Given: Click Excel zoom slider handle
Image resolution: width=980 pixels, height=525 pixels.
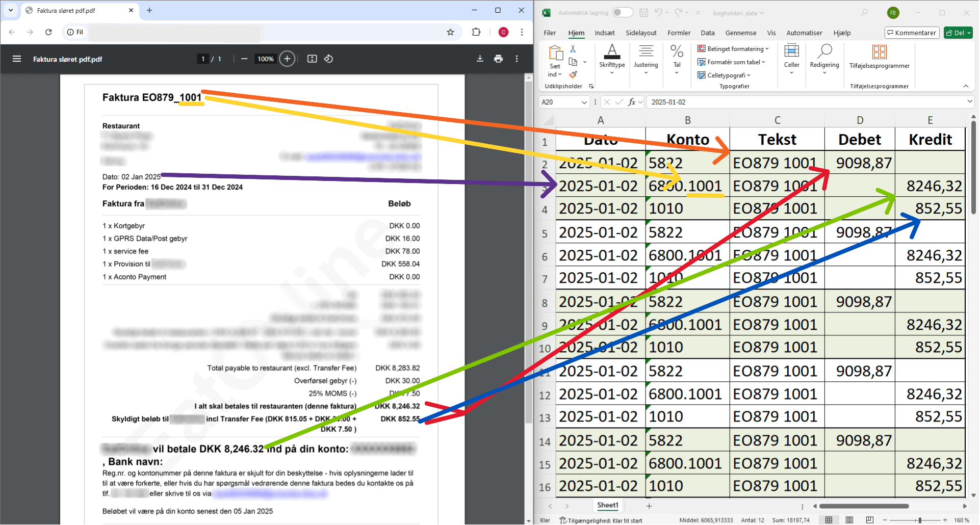Looking at the screenshot, I should (920, 520).
